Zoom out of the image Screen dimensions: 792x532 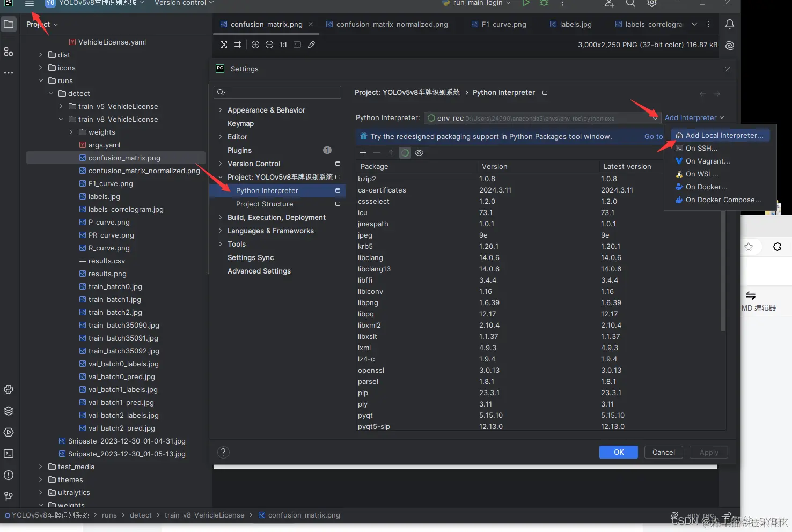269,45
